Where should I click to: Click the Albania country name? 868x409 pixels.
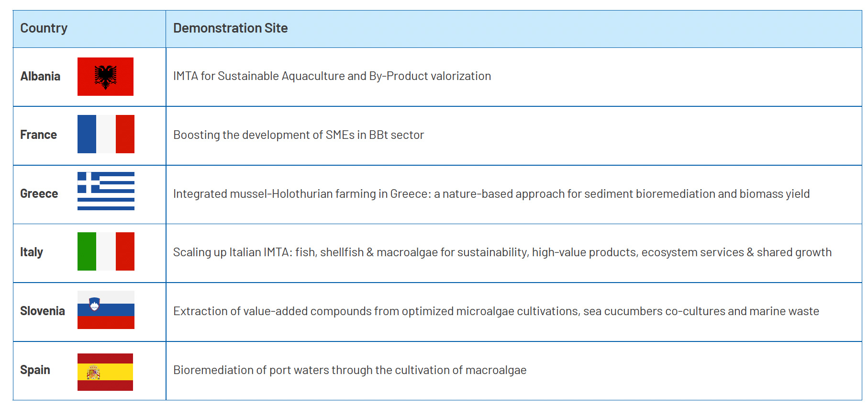(x=40, y=77)
